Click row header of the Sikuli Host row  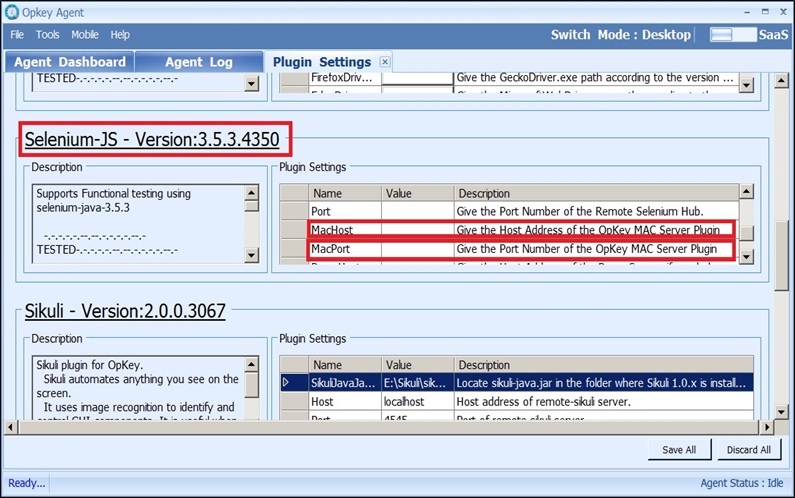pos(294,402)
